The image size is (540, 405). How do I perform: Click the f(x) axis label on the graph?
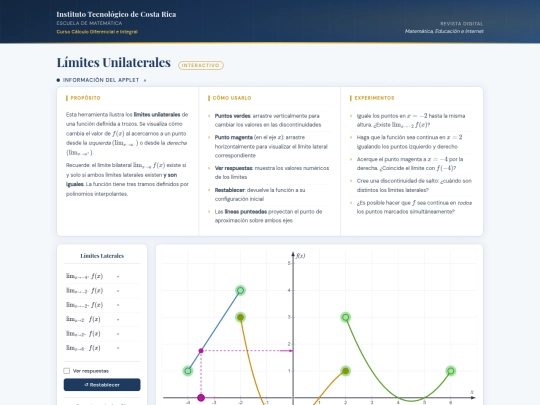[301, 256]
